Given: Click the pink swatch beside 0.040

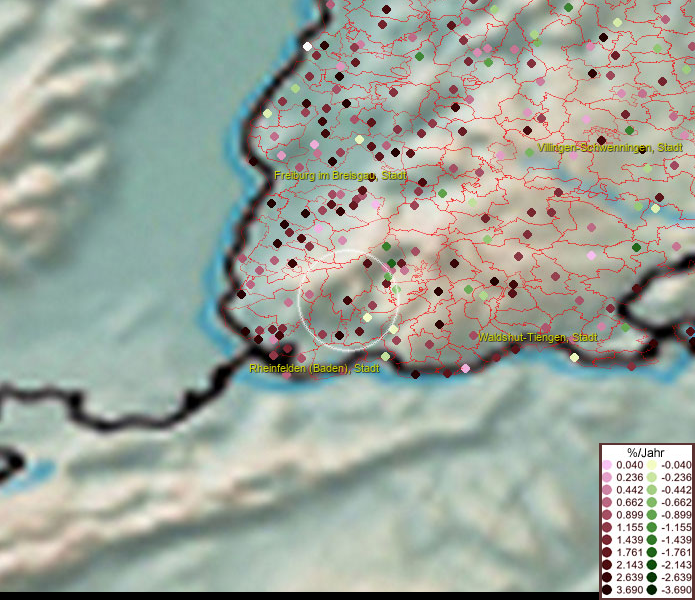Looking at the screenshot, I should point(607,465).
